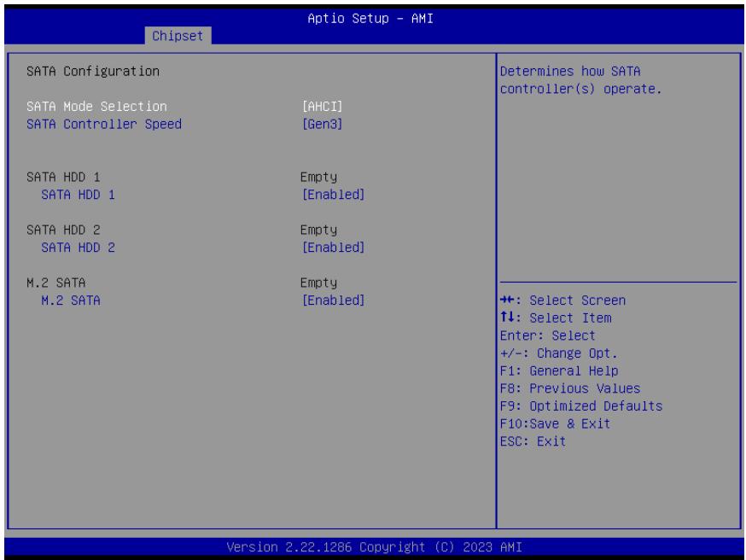Viewport: 746px width, 560px height.
Task: Select the Chipset tab
Action: pyautogui.click(x=178, y=36)
